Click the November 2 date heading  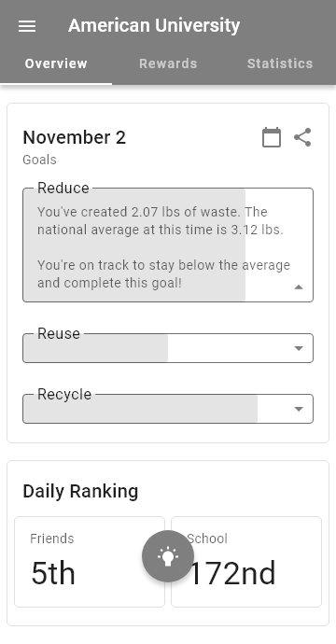point(75,137)
